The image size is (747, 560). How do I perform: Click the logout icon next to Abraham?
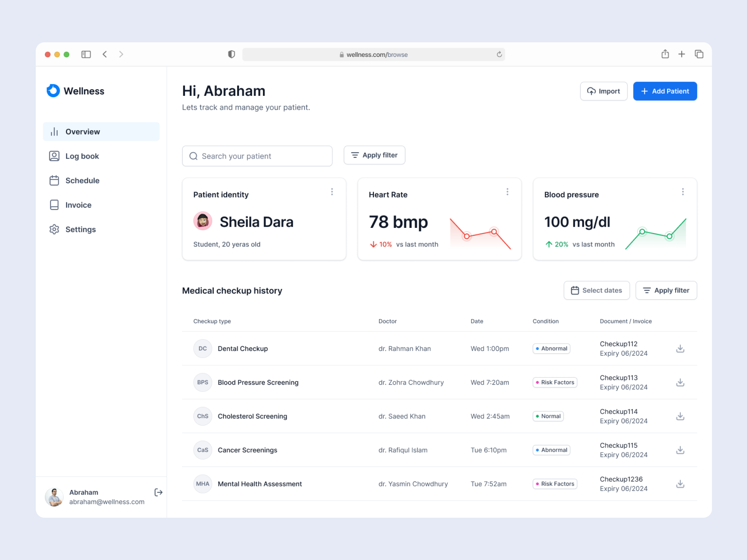tap(158, 493)
